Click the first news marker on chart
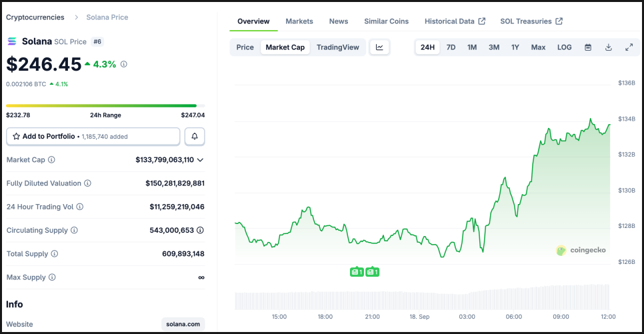 357,271
